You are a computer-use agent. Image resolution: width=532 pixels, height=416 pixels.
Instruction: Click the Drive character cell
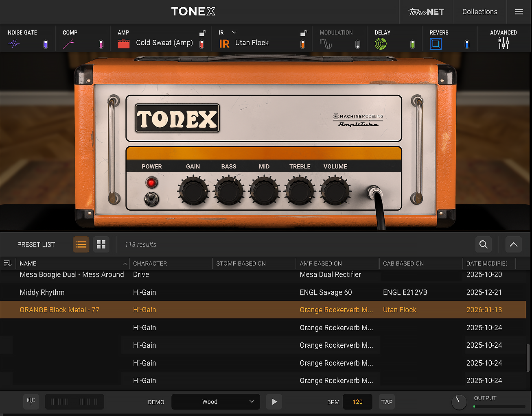click(141, 274)
